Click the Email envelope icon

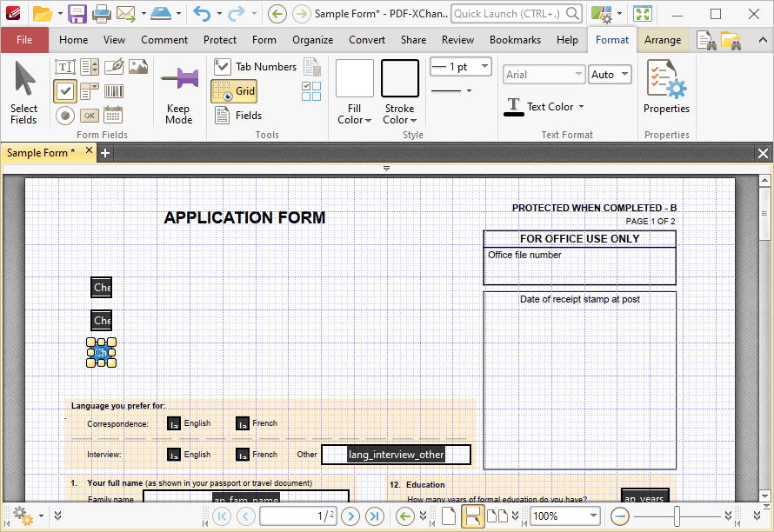pyautogui.click(x=126, y=14)
